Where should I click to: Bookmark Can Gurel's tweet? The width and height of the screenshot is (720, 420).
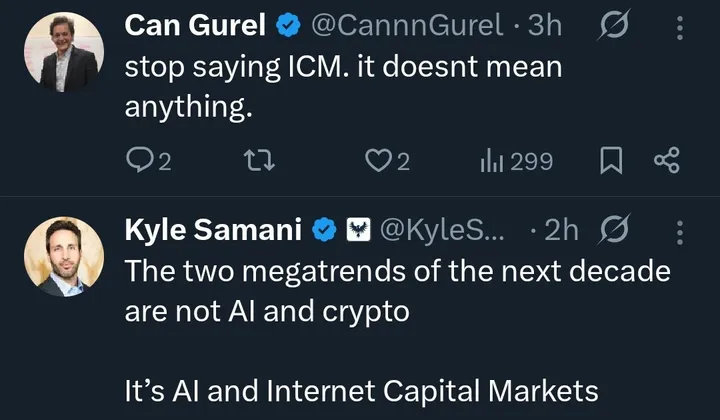(x=611, y=160)
